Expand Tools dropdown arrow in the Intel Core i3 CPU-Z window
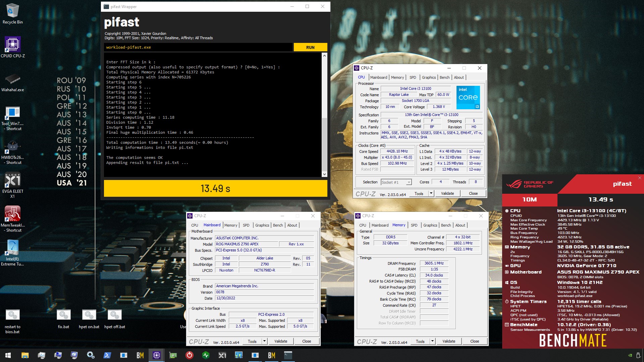The width and height of the screenshot is (644, 362). point(431,193)
